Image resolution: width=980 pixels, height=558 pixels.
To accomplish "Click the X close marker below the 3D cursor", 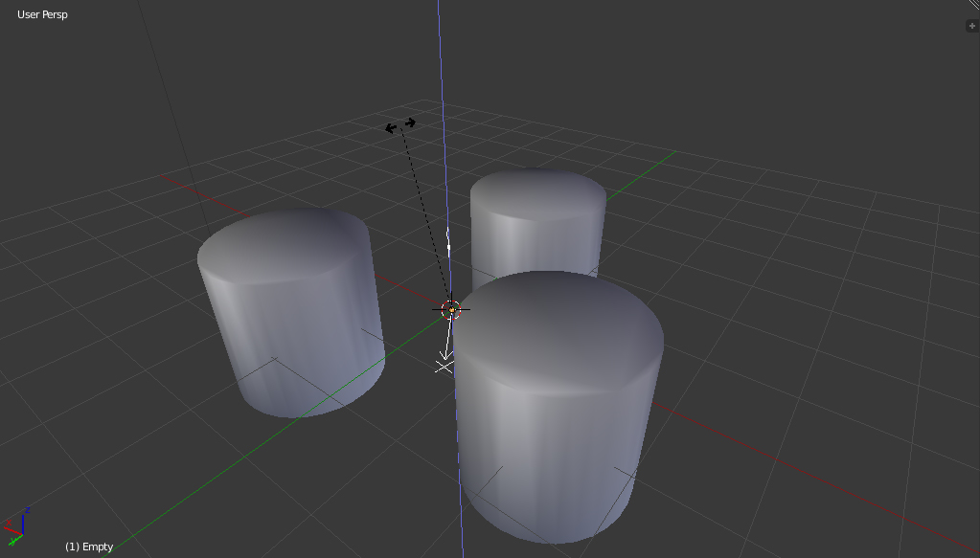I will point(444,365).
